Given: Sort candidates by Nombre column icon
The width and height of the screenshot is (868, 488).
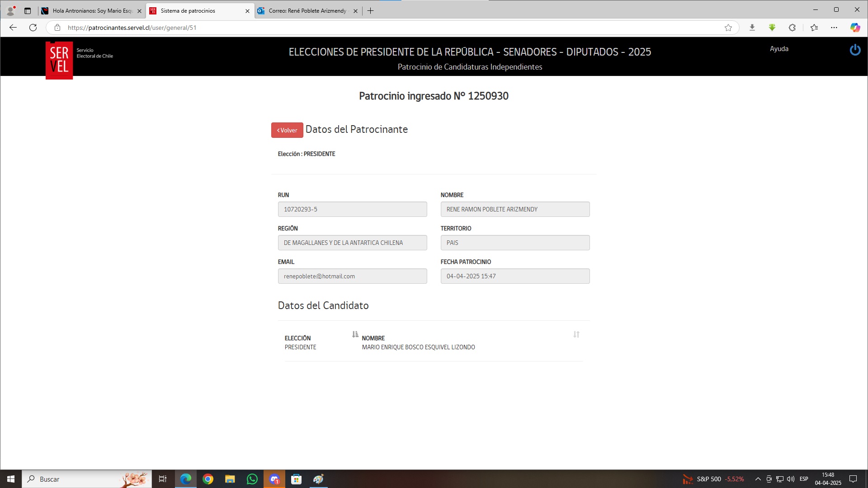Looking at the screenshot, I should (x=576, y=334).
